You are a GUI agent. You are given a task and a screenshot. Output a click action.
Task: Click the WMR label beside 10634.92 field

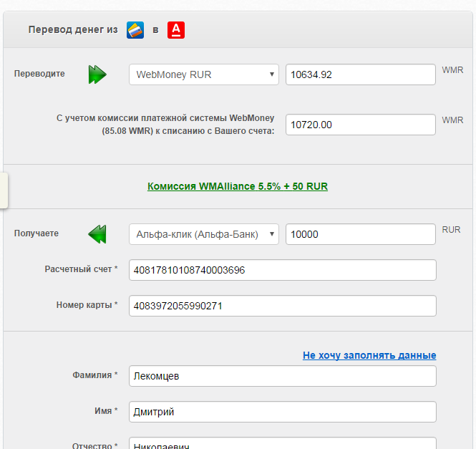[x=452, y=70]
